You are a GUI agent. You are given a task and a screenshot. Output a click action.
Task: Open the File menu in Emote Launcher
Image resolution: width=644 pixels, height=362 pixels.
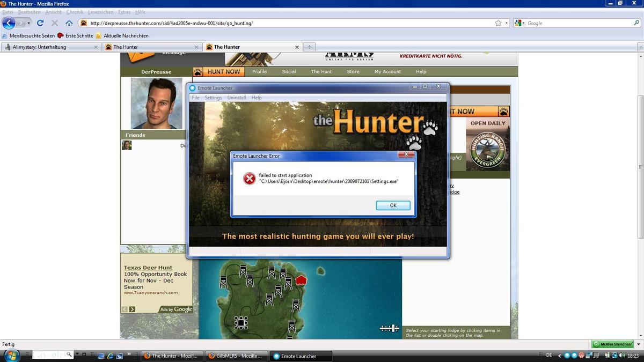pyautogui.click(x=195, y=98)
